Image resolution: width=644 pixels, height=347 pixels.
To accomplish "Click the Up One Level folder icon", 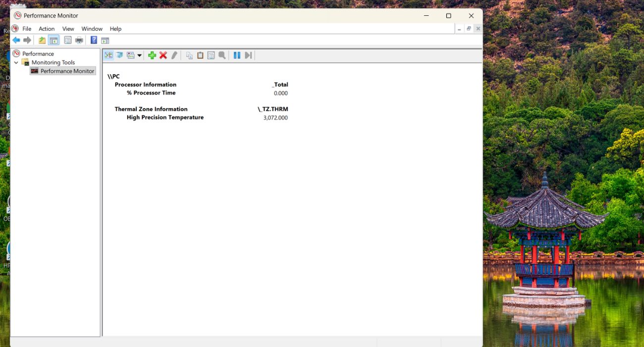I will click(x=42, y=40).
